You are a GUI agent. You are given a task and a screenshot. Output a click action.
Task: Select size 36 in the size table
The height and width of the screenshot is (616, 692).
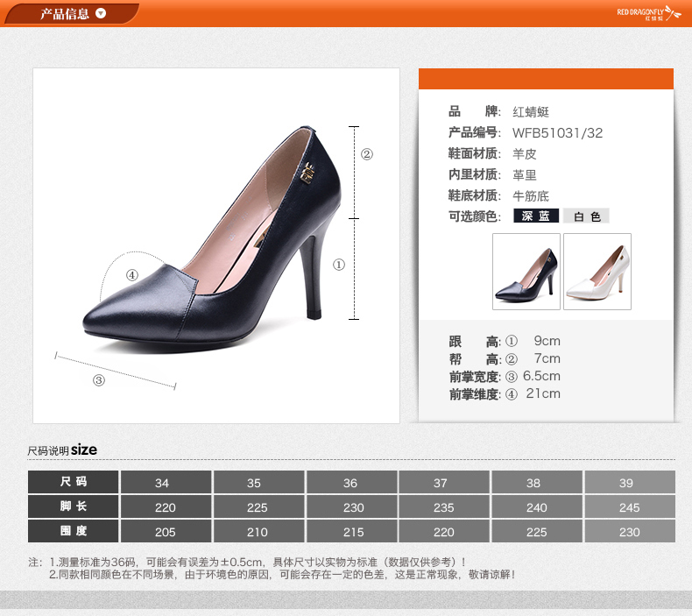click(350, 482)
